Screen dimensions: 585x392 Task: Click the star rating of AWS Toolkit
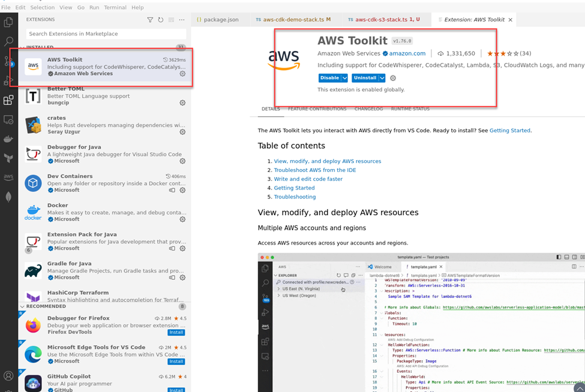pos(503,53)
